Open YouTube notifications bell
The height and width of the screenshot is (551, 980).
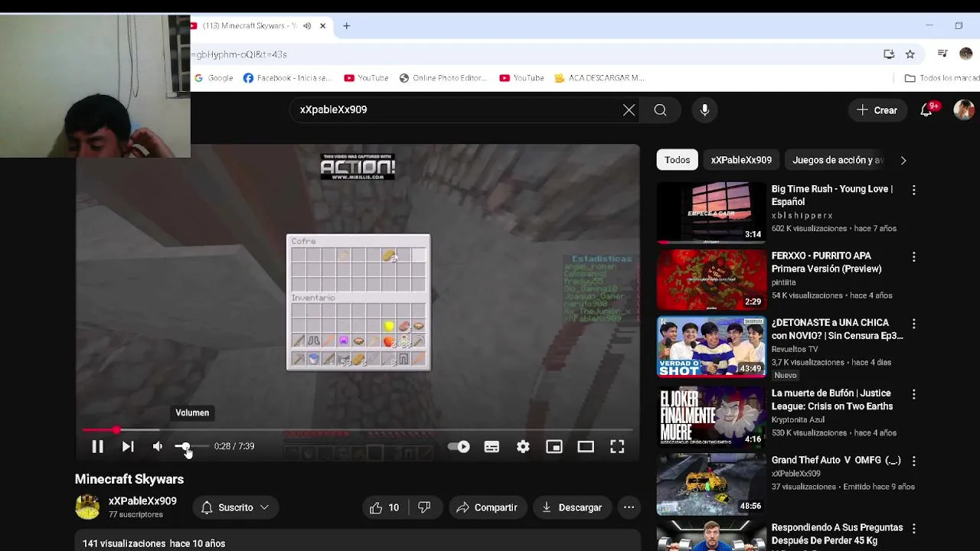pyautogui.click(x=926, y=110)
